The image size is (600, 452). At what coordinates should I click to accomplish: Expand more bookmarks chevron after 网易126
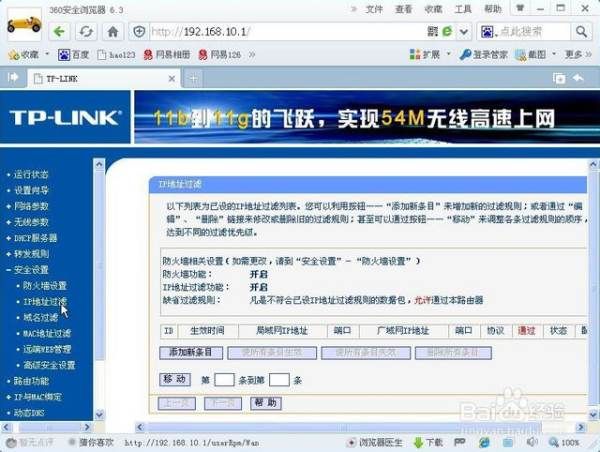(252, 55)
